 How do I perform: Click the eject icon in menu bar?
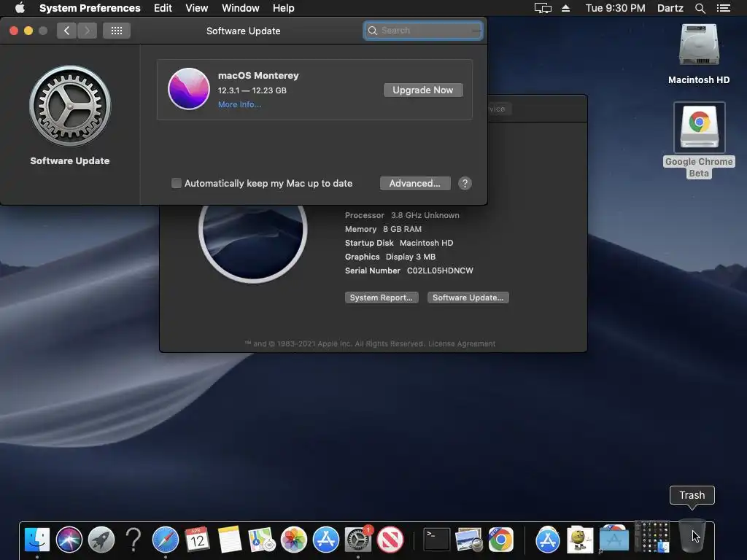(565, 8)
